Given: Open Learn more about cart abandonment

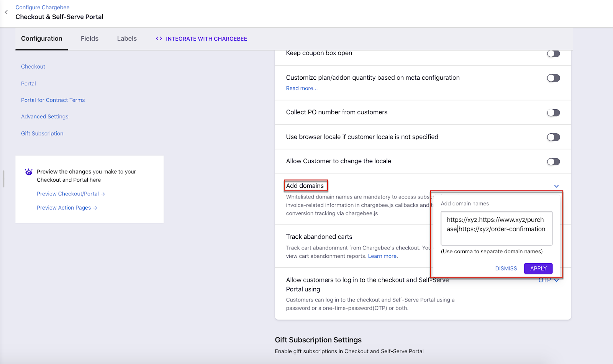Looking at the screenshot, I should tap(382, 256).
